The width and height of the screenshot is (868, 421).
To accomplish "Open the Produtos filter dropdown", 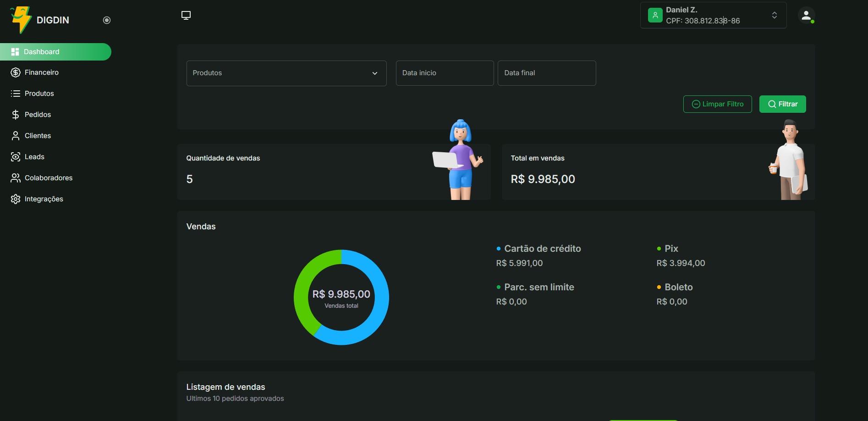I will pos(286,73).
